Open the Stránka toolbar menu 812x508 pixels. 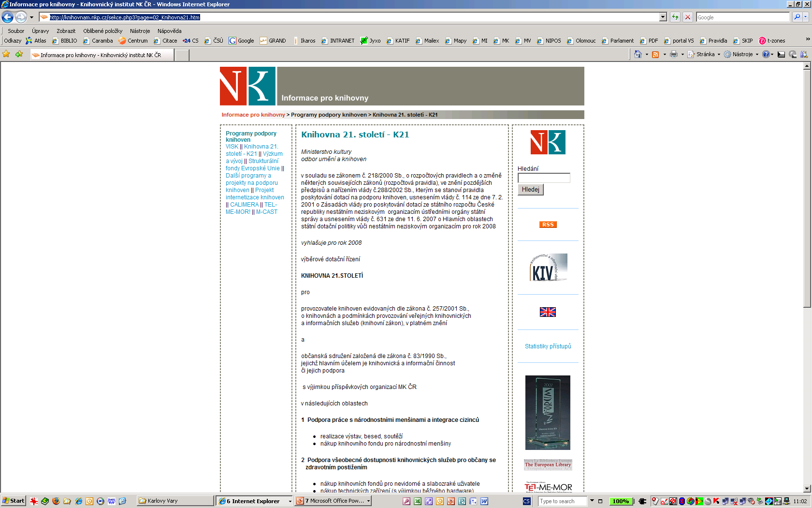click(704, 54)
